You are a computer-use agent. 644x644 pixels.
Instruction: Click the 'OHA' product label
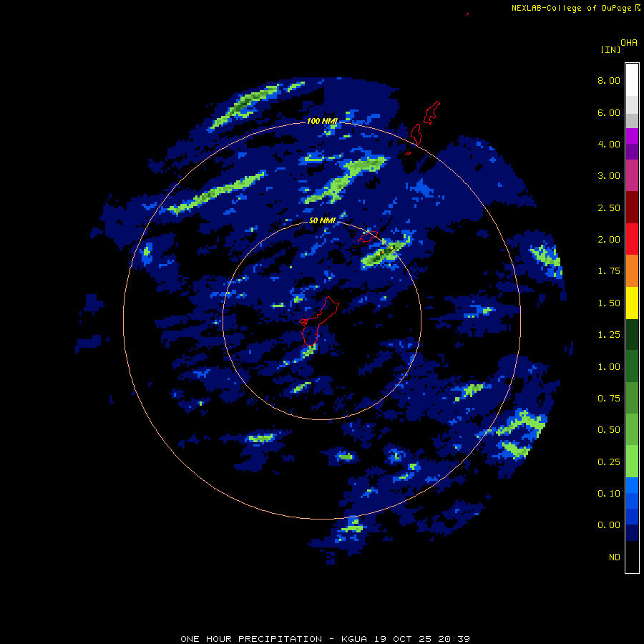pos(629,43)
